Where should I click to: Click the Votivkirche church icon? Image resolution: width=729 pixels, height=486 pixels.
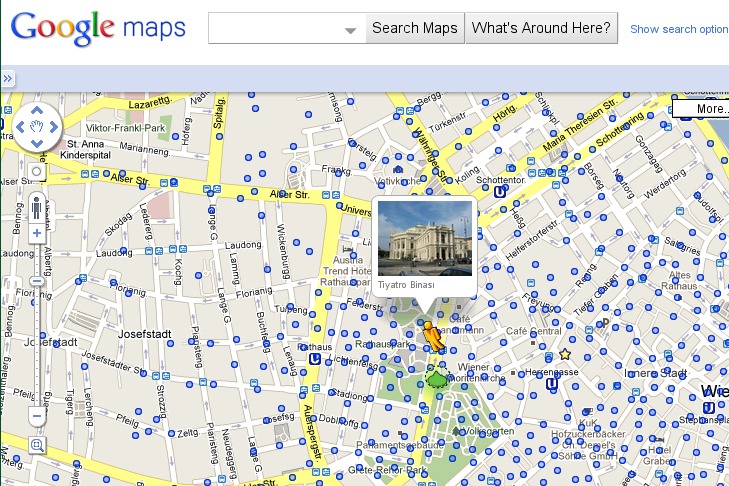[x=398, y=170]
